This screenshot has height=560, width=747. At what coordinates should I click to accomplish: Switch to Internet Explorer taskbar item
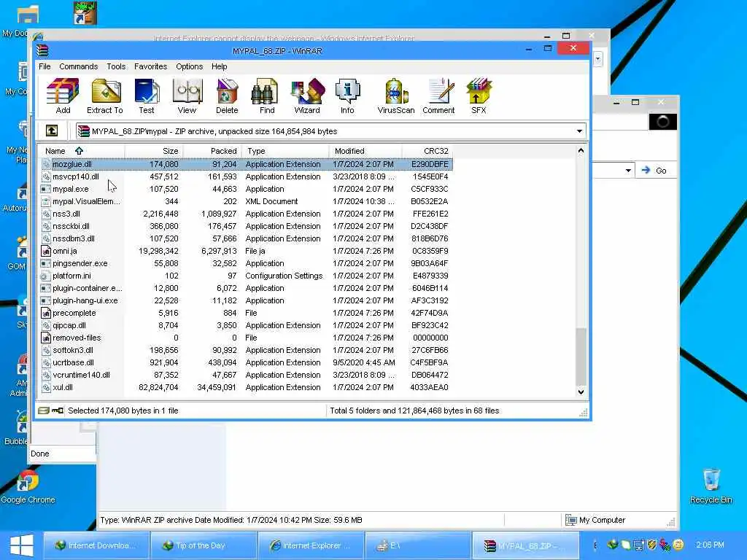pos(310,545)
